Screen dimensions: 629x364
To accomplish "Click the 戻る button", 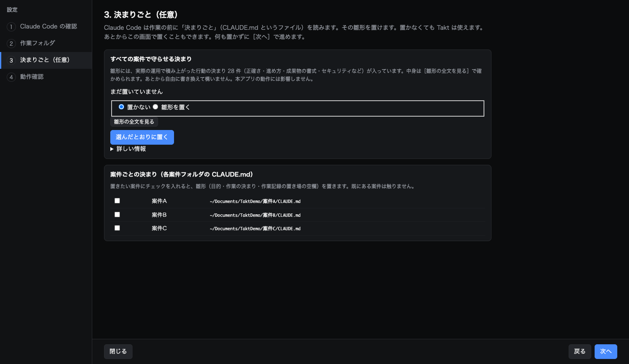I will point(580,351).
